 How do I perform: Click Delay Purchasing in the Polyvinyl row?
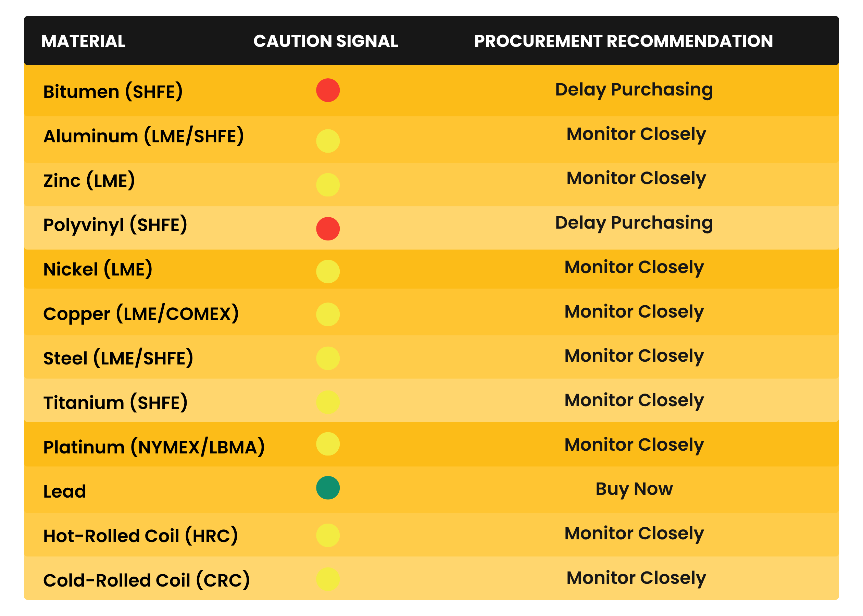(x=634, y=223)
